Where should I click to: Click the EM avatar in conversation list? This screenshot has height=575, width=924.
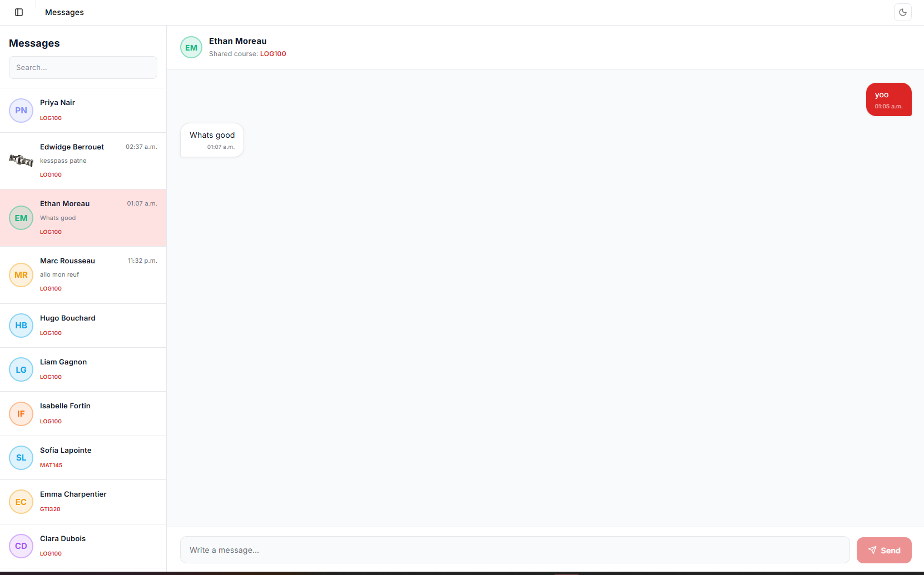point(21,218)
